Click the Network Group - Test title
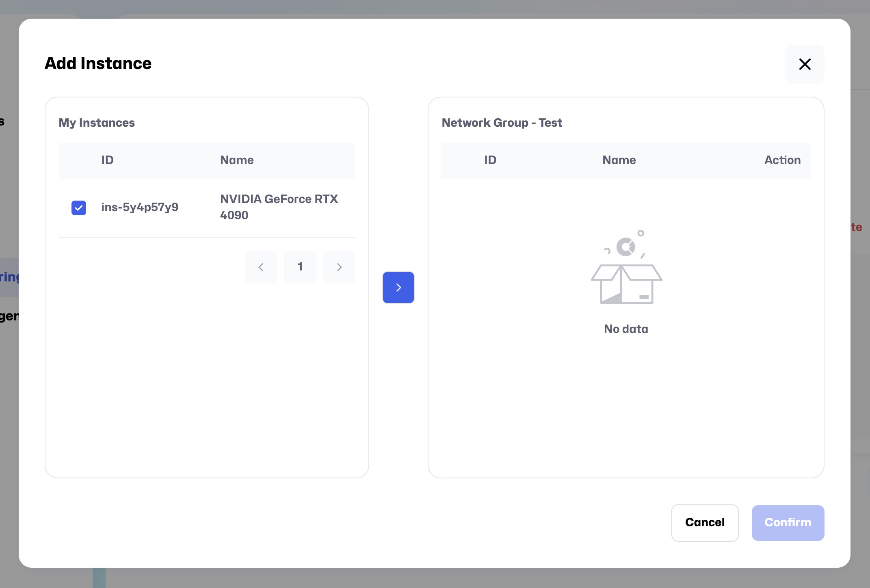Screen dimensions: 870x588 click(x=502, y=123)
